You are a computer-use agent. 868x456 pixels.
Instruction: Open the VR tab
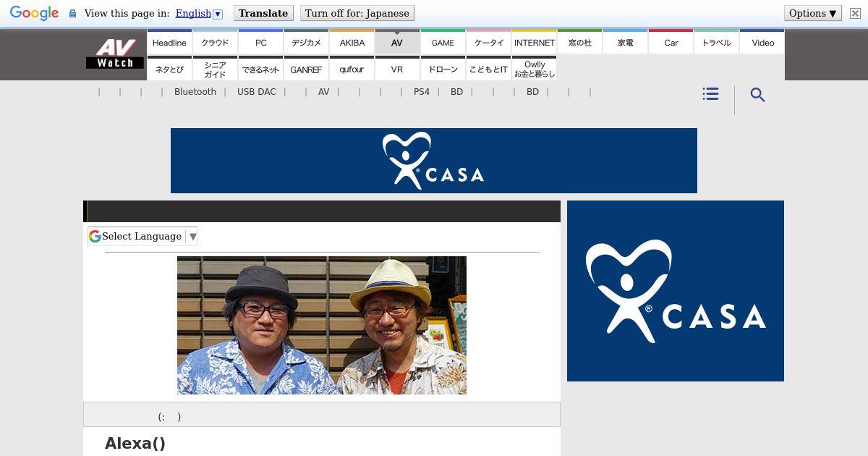[397, 69]
